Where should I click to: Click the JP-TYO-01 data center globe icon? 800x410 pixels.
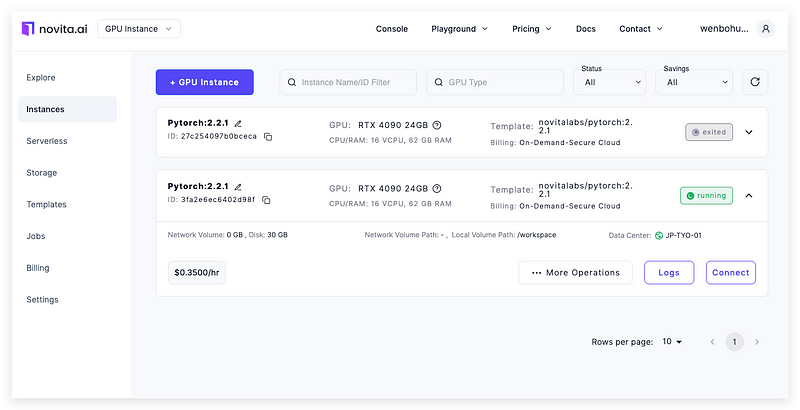click(659, 235)
